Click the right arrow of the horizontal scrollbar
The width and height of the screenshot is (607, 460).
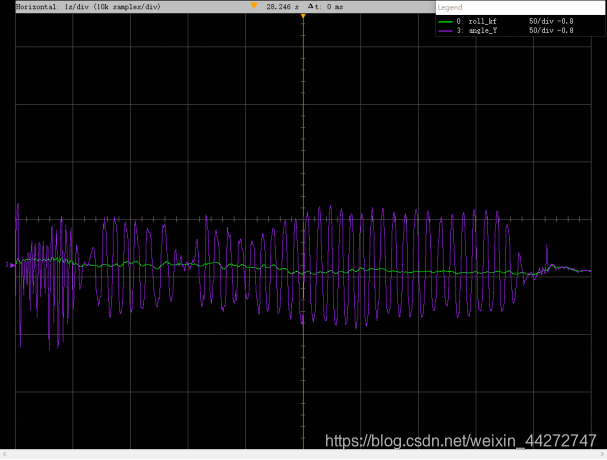602,454
